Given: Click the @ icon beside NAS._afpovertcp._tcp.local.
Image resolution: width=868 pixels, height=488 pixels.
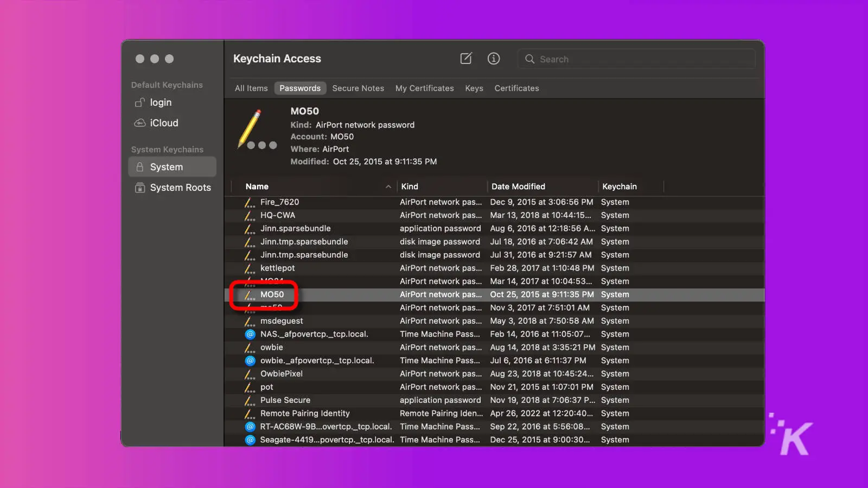Looking at the screenshot, I should (x=250, y=335).
